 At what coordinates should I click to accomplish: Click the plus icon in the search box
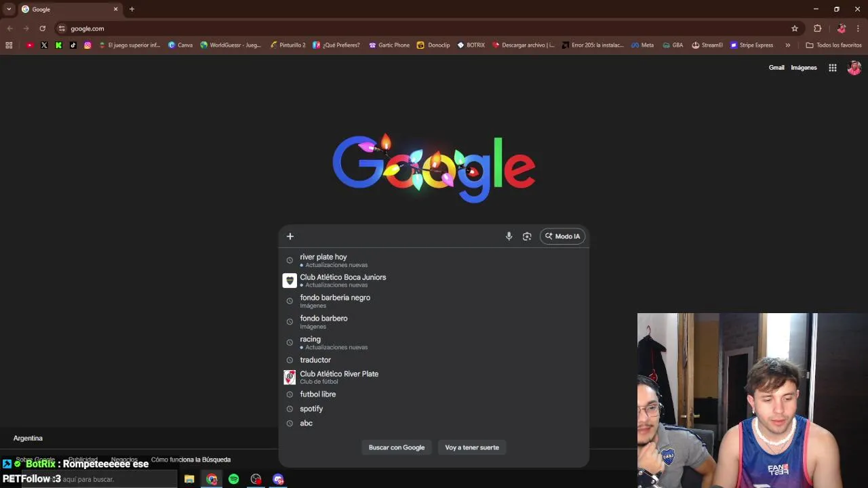290,237
